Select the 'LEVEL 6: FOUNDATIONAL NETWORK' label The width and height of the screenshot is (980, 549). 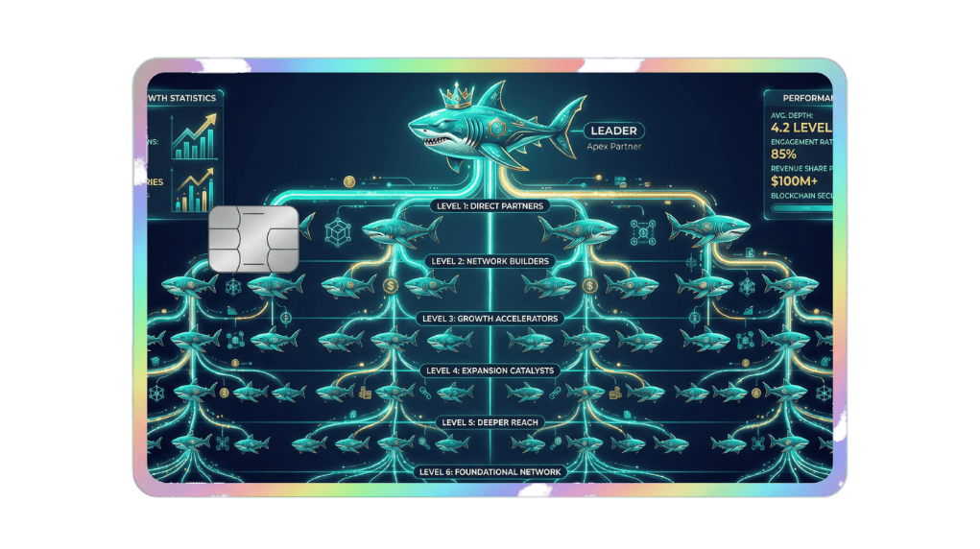(x=490, y=471)
